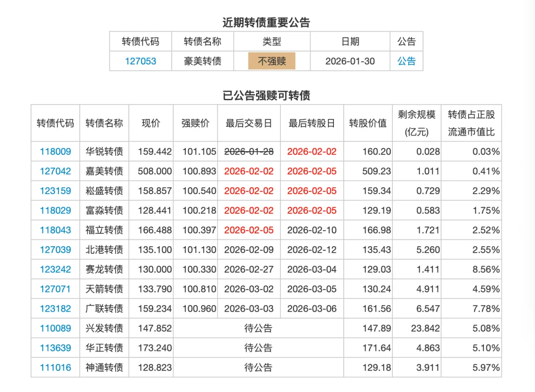
Task: Click the 已公告强赎可转债 section title
Action: tap(266, 95)
